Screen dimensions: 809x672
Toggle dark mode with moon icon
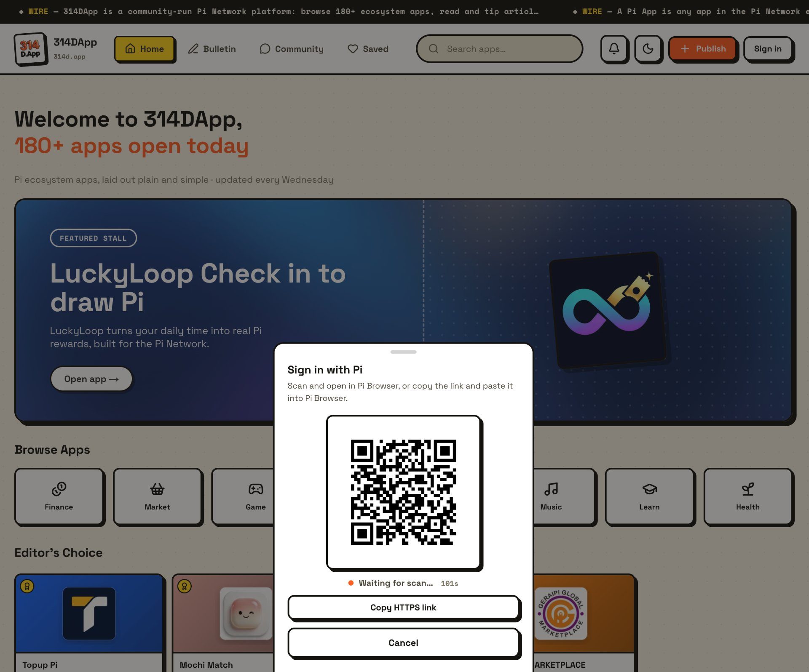click(648, 49)
